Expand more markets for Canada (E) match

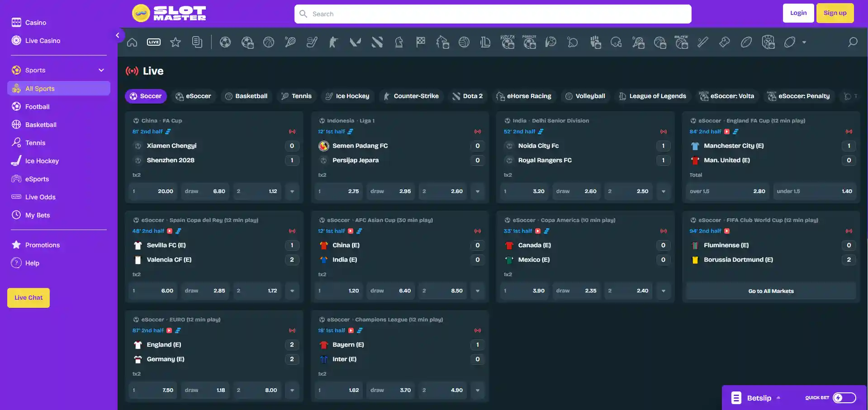pos(664,291)
